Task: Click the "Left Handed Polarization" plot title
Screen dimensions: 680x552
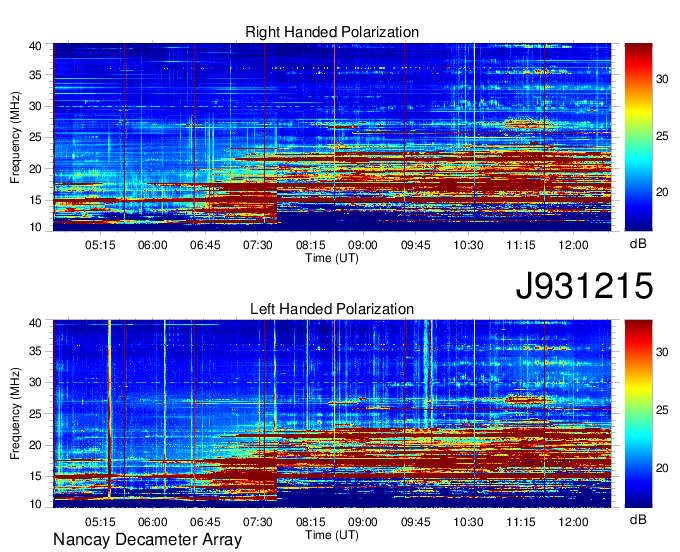Action: (332, 309)
